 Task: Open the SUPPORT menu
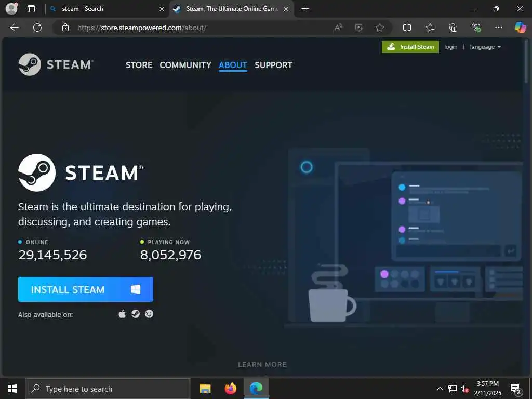pyautogui.click(x=273, y=65)
